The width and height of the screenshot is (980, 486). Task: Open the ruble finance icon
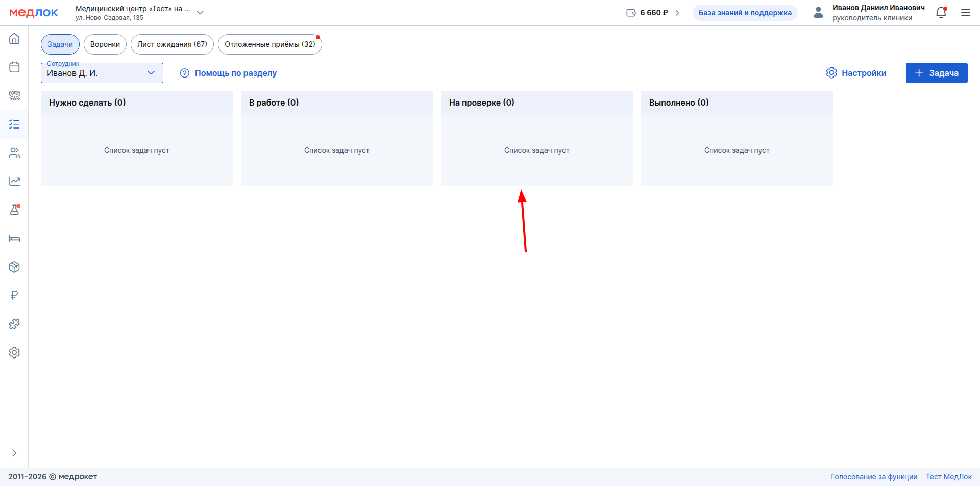click(14, 296)
